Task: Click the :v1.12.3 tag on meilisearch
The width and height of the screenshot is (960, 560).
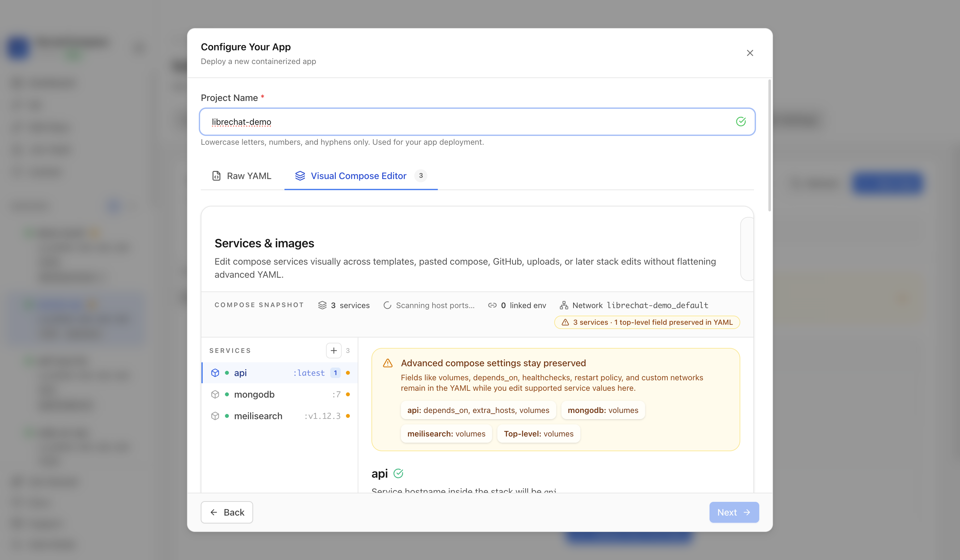Action: tap(322, 416)
